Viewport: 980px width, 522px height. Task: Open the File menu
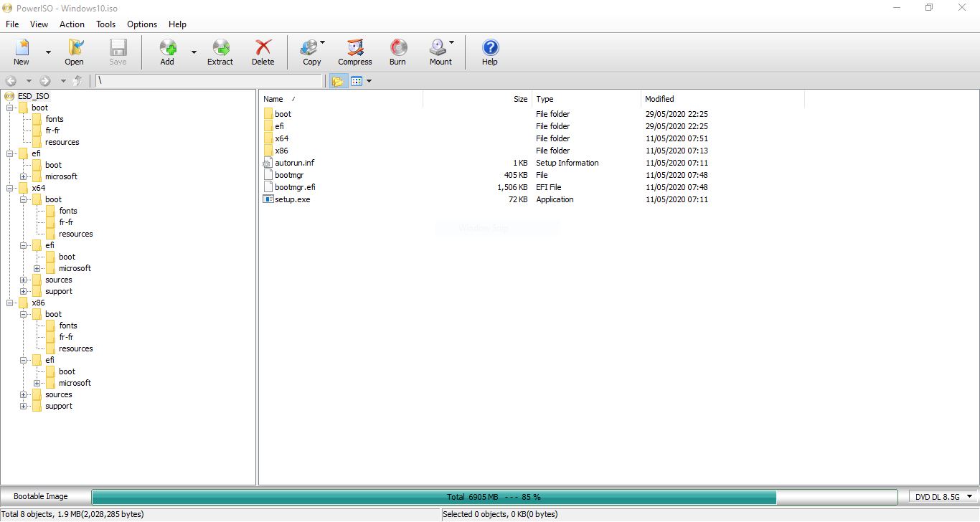(x=12, y=24)
